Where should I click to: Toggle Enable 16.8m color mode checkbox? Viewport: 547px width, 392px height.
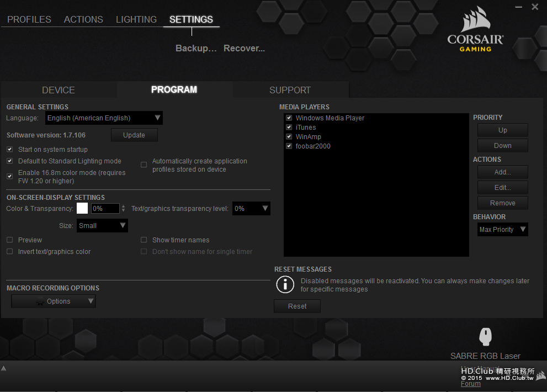click(x=10, y=176)
